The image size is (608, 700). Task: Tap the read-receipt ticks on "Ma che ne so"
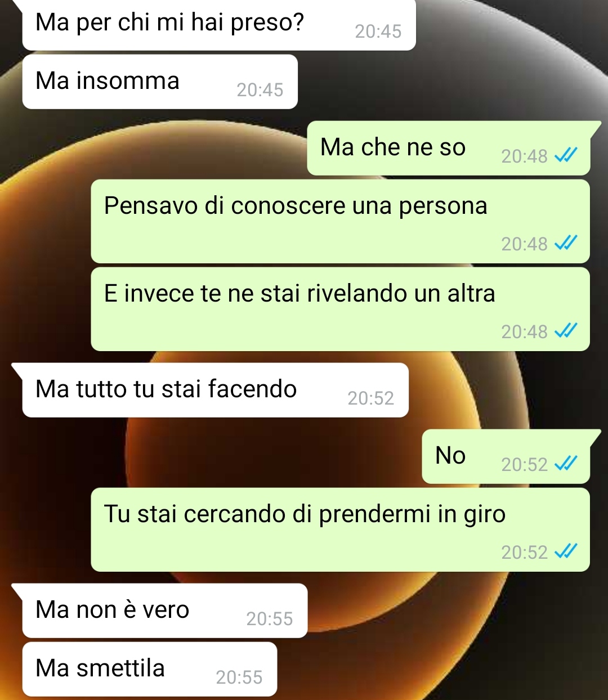pos(566,155)
